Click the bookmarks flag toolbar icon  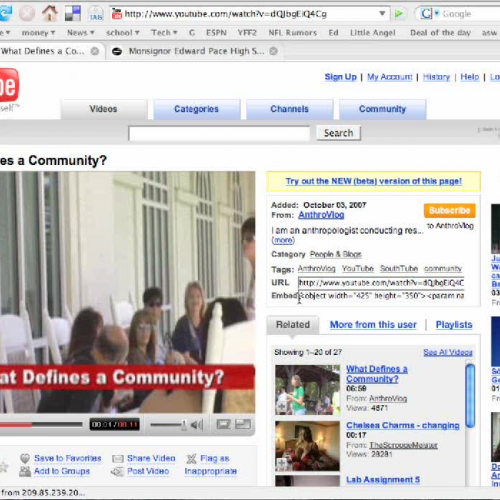pyautogui.click(x=73, y=13)
